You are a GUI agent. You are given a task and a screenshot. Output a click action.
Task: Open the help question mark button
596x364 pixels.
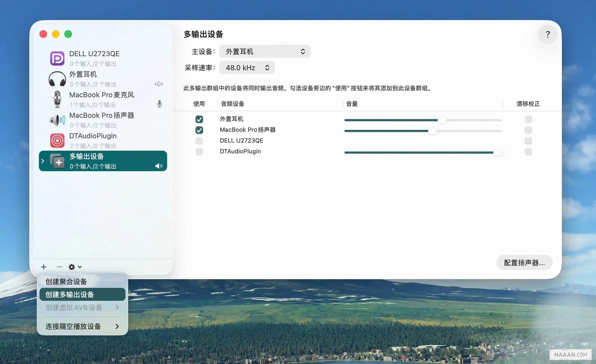click(x=547, y=34)
